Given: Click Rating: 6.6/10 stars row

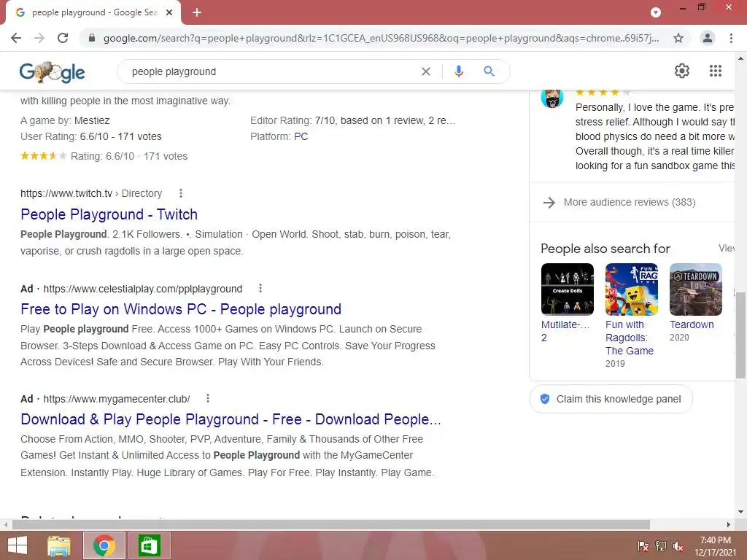Looking at the screenshot, I should pyautogui.click(x=104, y=156).
